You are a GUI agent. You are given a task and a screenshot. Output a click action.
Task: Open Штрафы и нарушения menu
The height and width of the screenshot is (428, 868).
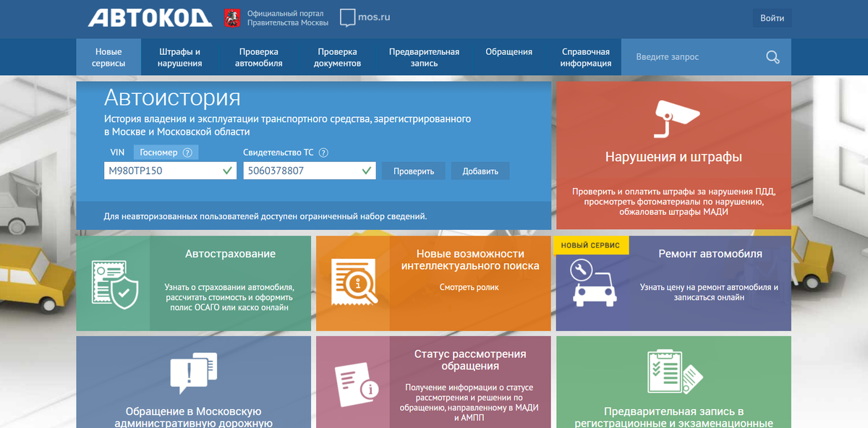(x=180, y=57)
